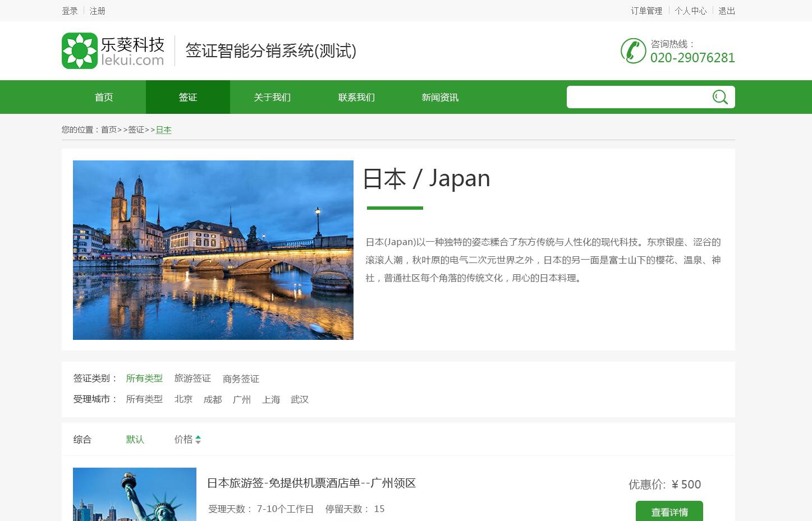Navigate to 签证 in the breadcrumb trail
This screenshot has height=521, width=812.
pos(136,130)
